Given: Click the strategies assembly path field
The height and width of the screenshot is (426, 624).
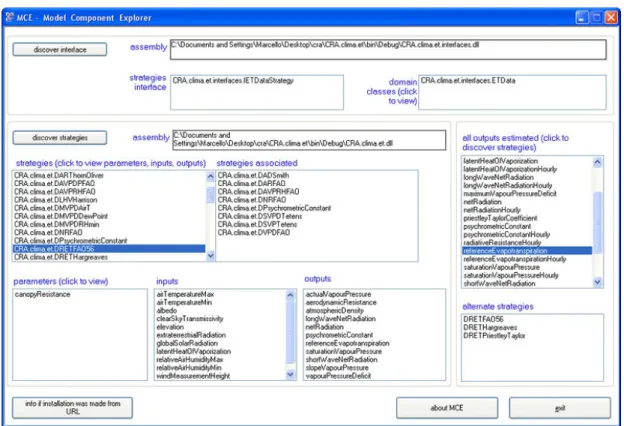Looking at the screenshot, I should (x=309, y=140).
